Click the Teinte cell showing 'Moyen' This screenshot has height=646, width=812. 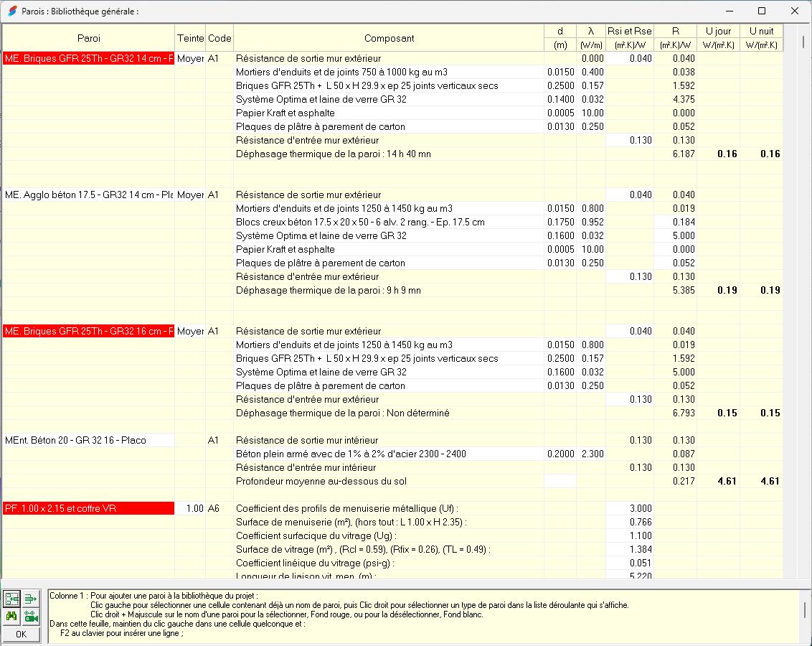188,58
